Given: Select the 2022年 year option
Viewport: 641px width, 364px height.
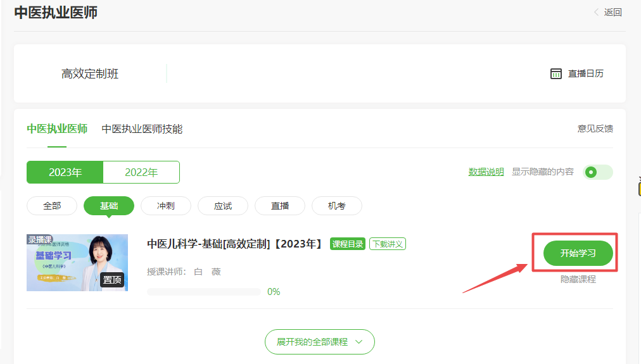Looking at the screenshot, I should tap(141, 172).
